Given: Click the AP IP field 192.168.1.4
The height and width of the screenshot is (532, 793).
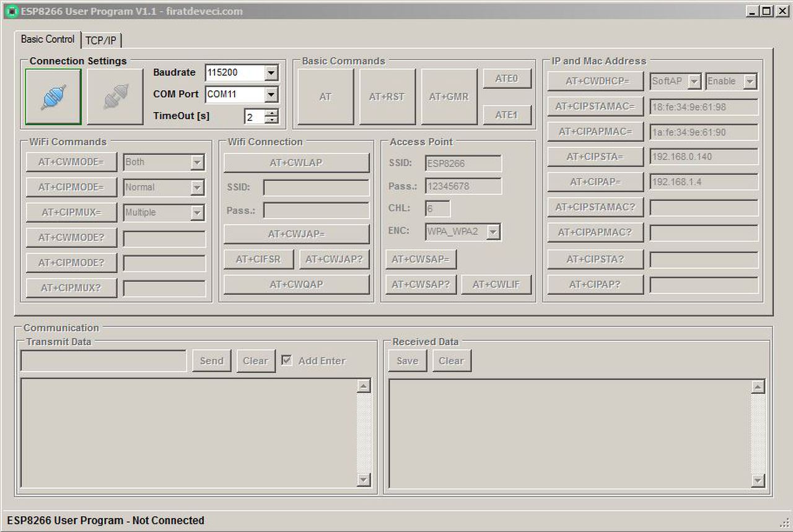Looking at the screenshot, I should [704, 182].
